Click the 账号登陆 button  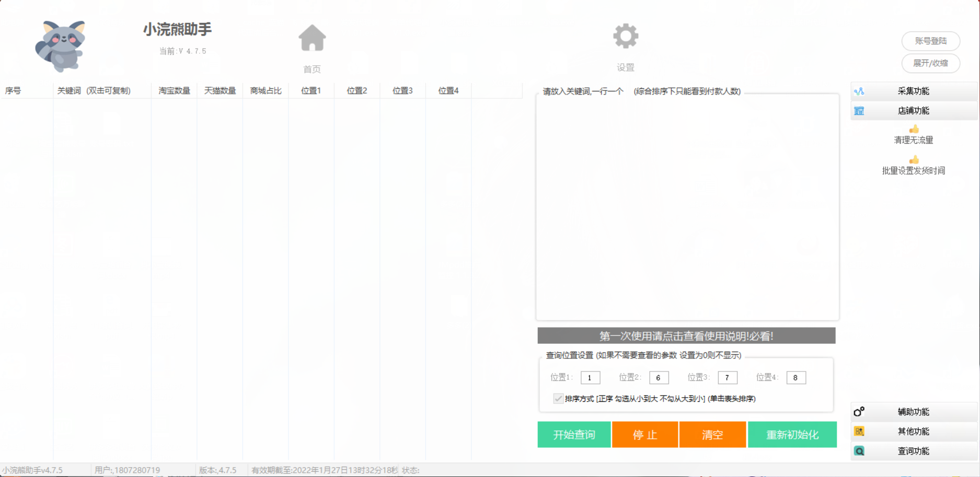930,41
